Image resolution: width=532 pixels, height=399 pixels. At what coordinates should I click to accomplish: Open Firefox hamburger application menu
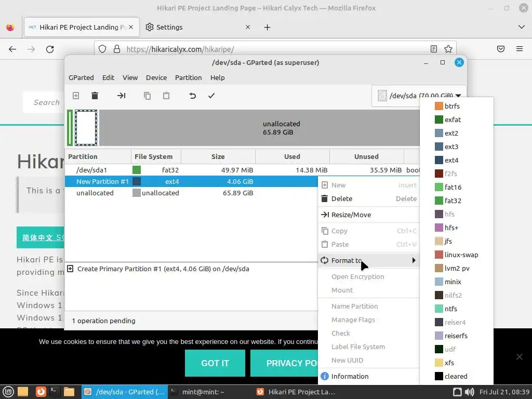[x=520, y=49]
